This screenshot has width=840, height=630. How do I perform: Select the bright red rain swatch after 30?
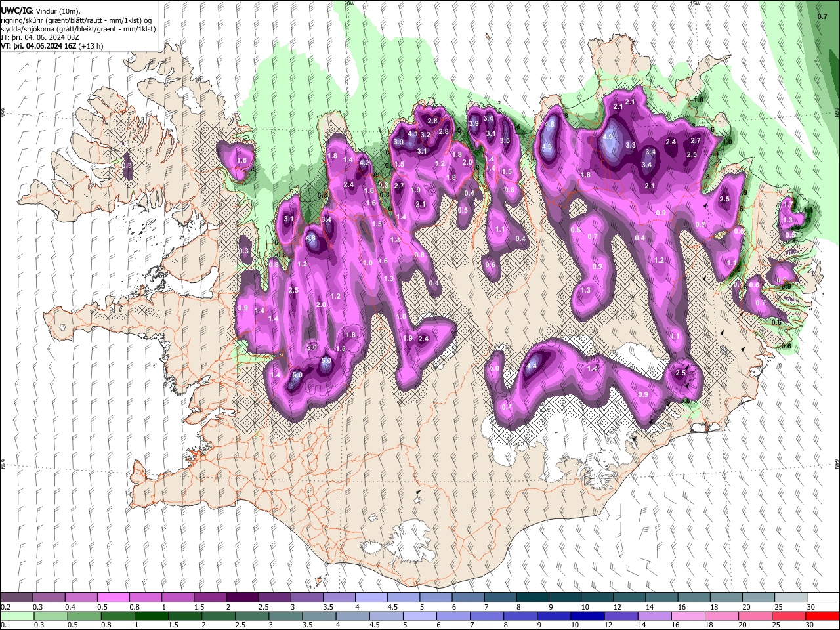pos(822,616)
